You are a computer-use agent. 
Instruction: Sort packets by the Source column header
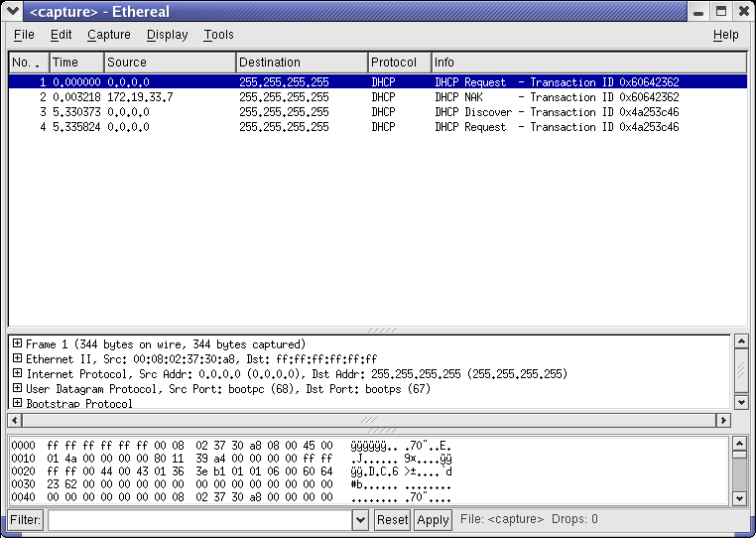(170, 63)
